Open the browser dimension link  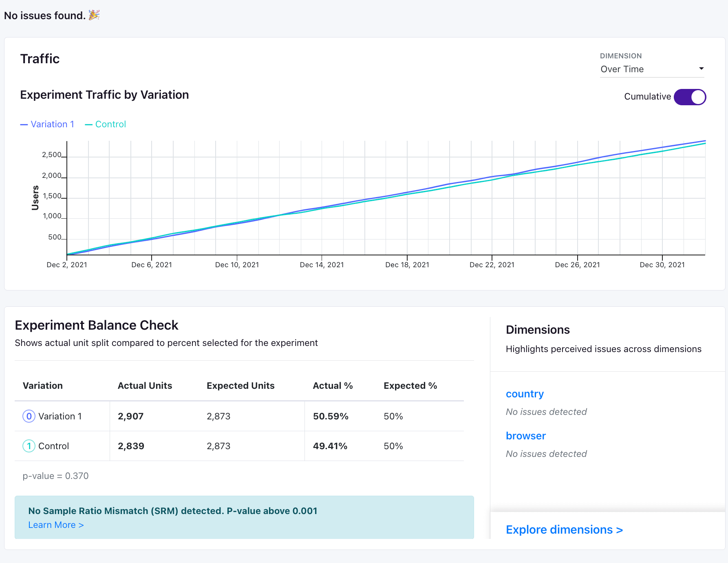[525, 436]
